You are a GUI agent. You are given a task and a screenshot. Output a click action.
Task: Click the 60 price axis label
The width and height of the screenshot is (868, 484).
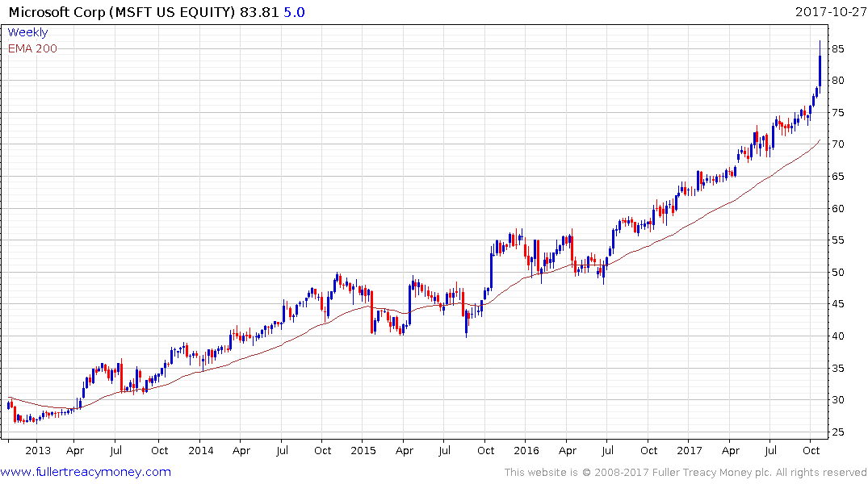click(837, 209)
